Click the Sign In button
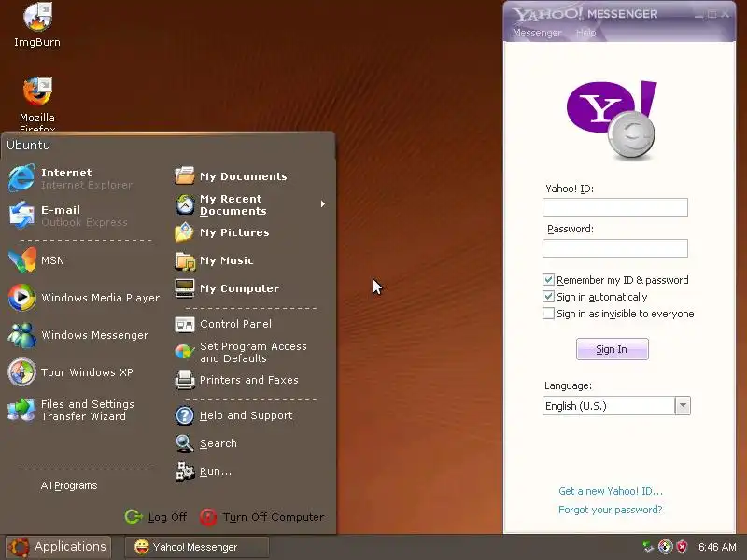 click(x=613, y=349)
